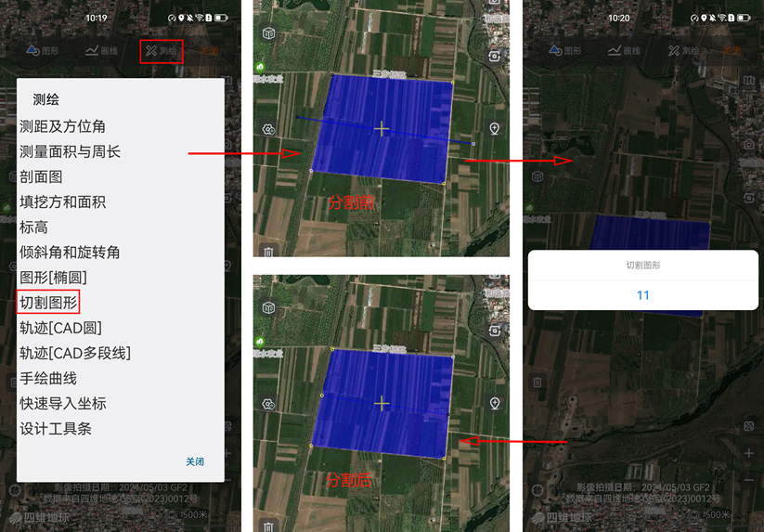Select 轨迹[CAD多段线] menu option
764x532 pixels.
(x=75, y=353)
